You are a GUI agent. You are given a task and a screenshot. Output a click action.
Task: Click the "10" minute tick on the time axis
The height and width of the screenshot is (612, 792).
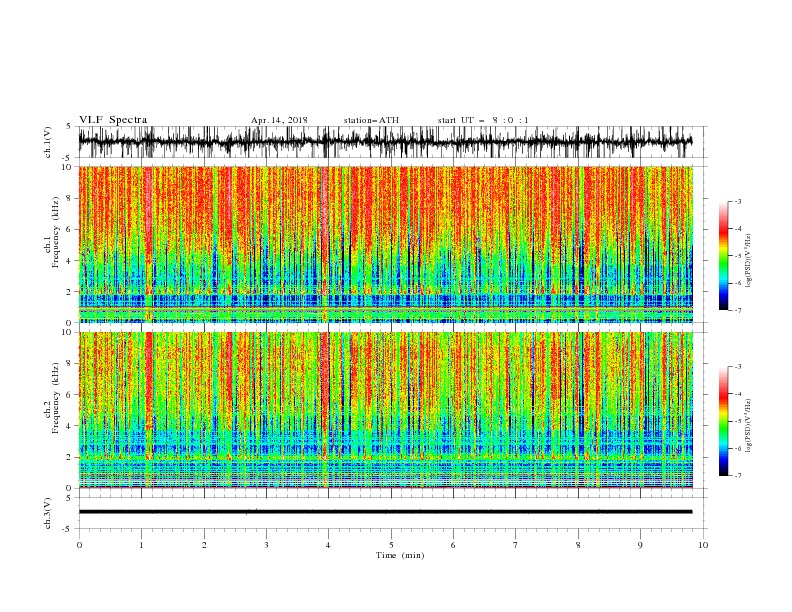point(703,545)
